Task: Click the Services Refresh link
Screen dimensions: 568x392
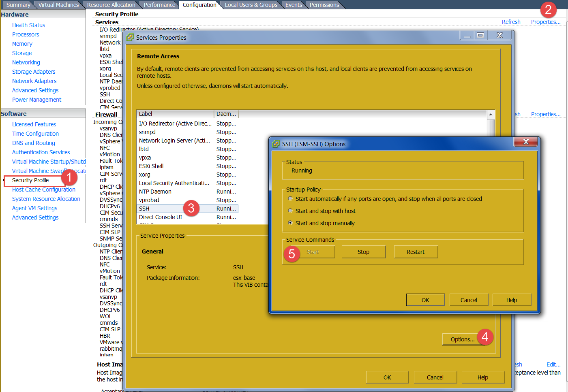Action: 511,22
